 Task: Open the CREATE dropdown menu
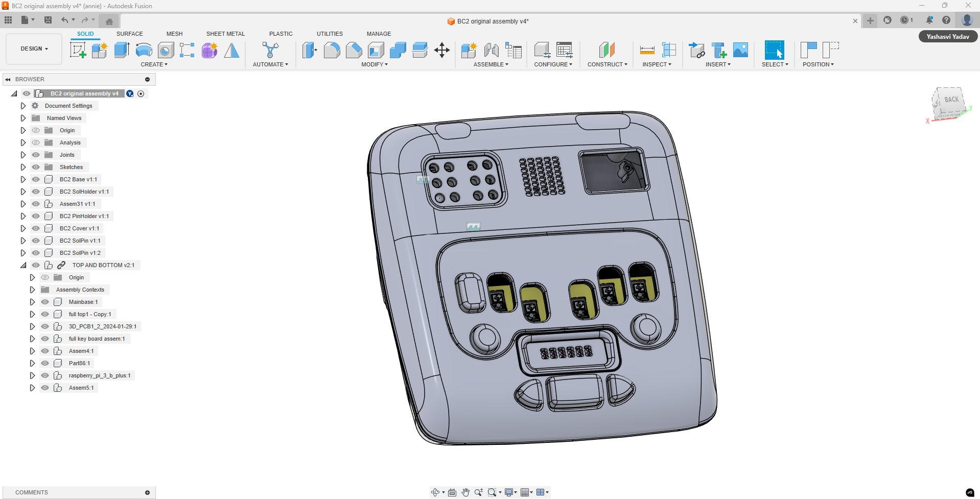click(x=154, y=64)
